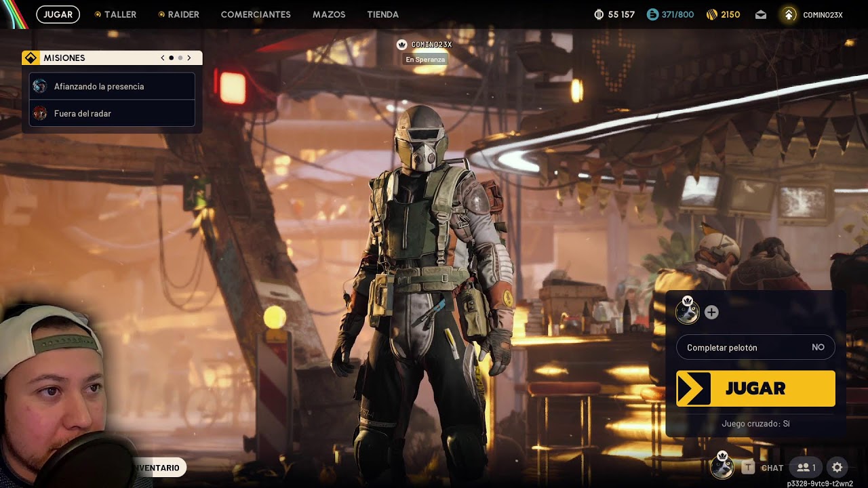Go to previous missions page arrow
The image size is (868, 488).
pos(163,58)
